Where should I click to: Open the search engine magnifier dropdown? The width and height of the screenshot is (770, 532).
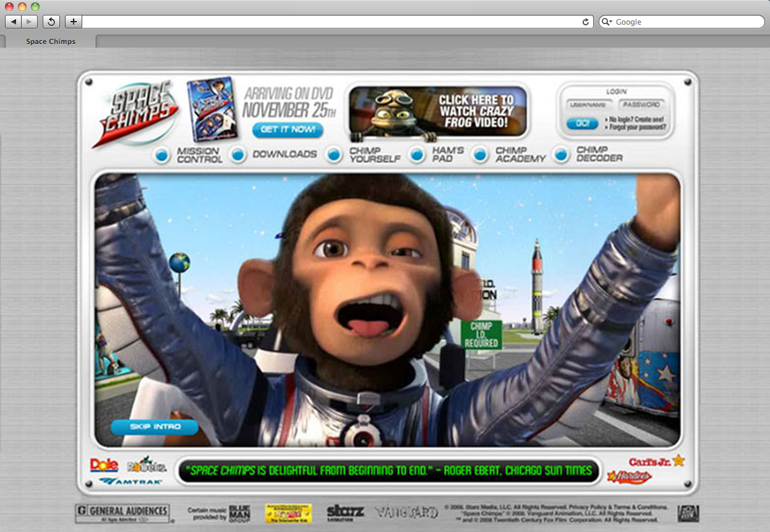click(607, 22)
